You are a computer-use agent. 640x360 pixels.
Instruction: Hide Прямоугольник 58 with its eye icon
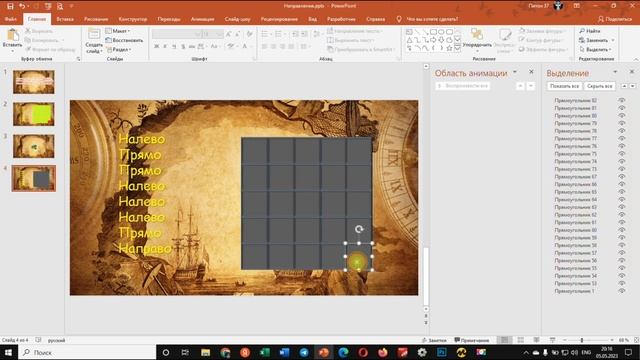[x=622, y=245]
